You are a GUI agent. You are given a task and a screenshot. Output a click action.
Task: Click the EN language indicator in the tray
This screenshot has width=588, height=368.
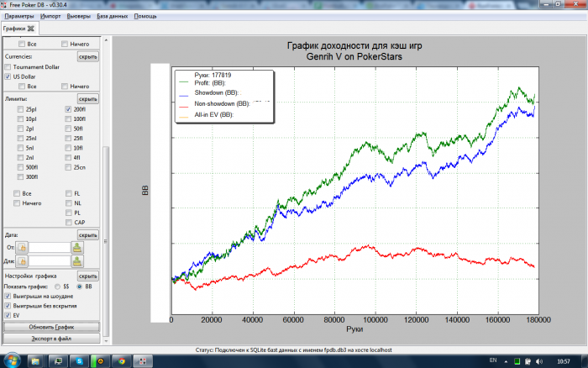(x=493, y=360)
